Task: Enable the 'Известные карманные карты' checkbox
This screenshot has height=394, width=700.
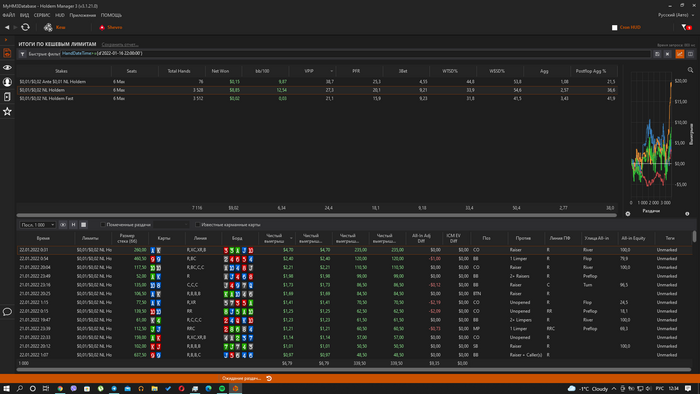Action: (x=197, y=224)
